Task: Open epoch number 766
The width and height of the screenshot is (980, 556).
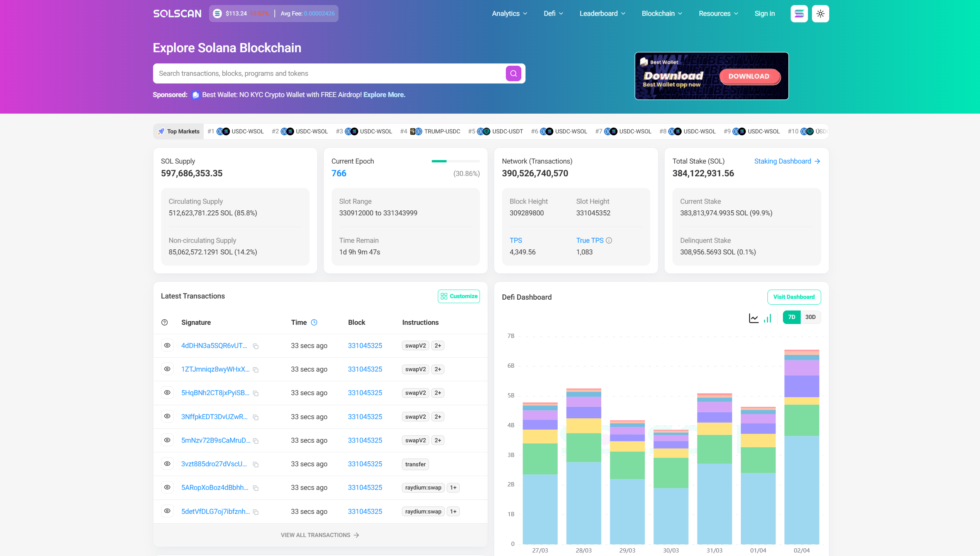Action: pos(339,174)
